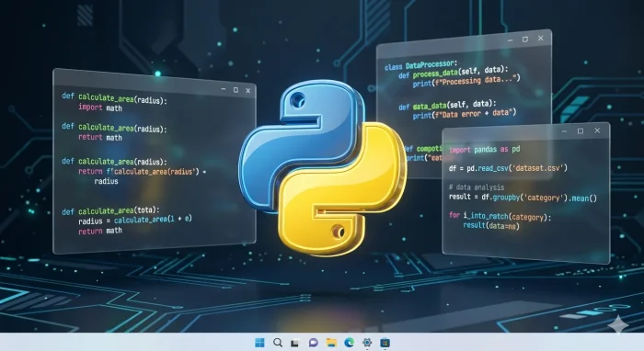The height and width of the screenshot is (351, 644).
Task: Click the 'import math' code line
Action: [x=100, y=108]
